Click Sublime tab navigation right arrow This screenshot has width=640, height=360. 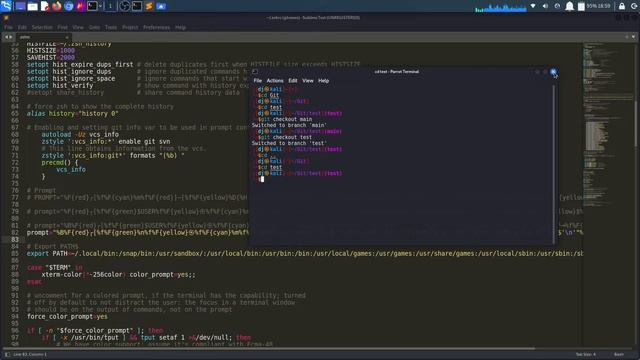pyautogui.click(x=11, y=37)
